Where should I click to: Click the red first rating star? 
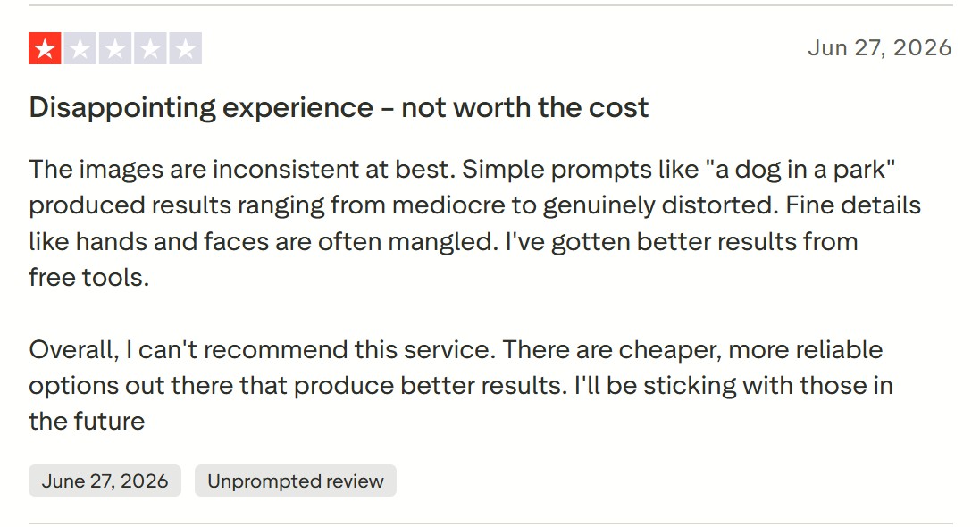click(x=45, y=48)
